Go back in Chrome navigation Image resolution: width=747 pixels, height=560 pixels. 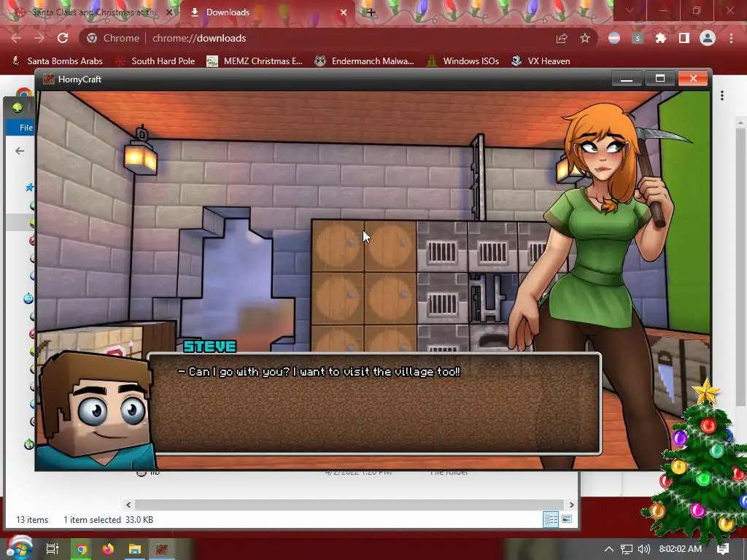coord(16,38)
